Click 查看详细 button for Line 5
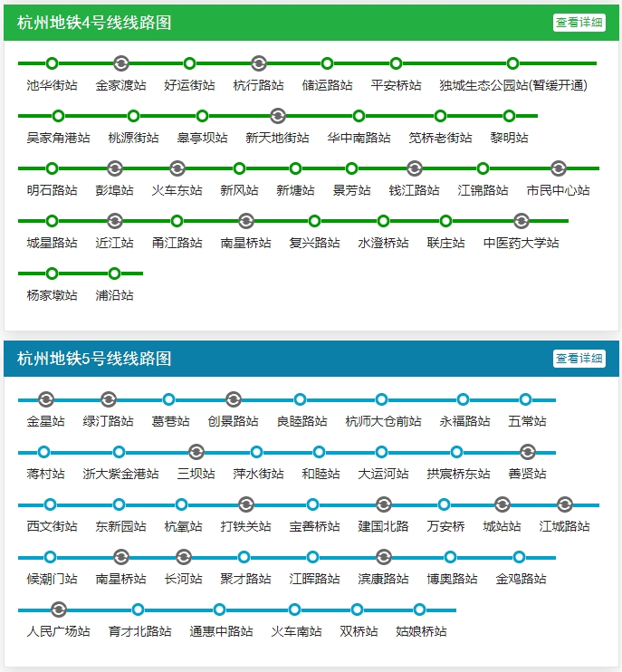622x672 pixels. point(579,359)
